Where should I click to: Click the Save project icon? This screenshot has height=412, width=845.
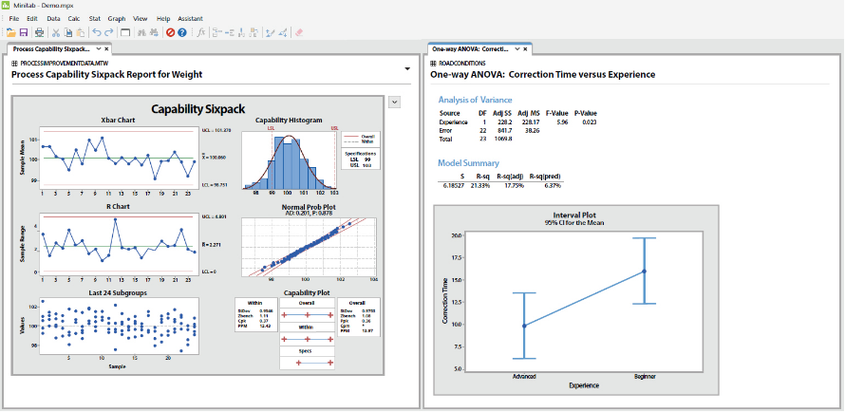point(24,33)
